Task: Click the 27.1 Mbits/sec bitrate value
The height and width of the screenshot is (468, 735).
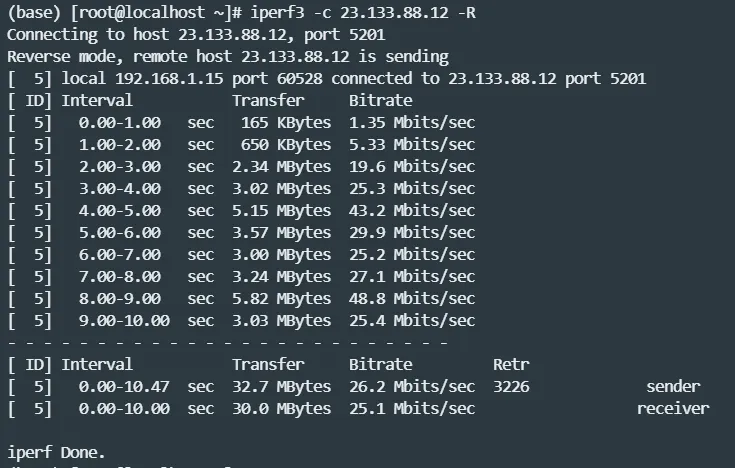Action: pyautogui.click(x=411, y=276)
